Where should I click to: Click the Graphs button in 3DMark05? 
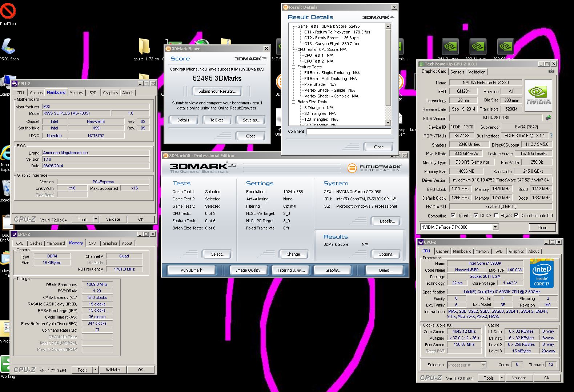(x=333, y=270)
